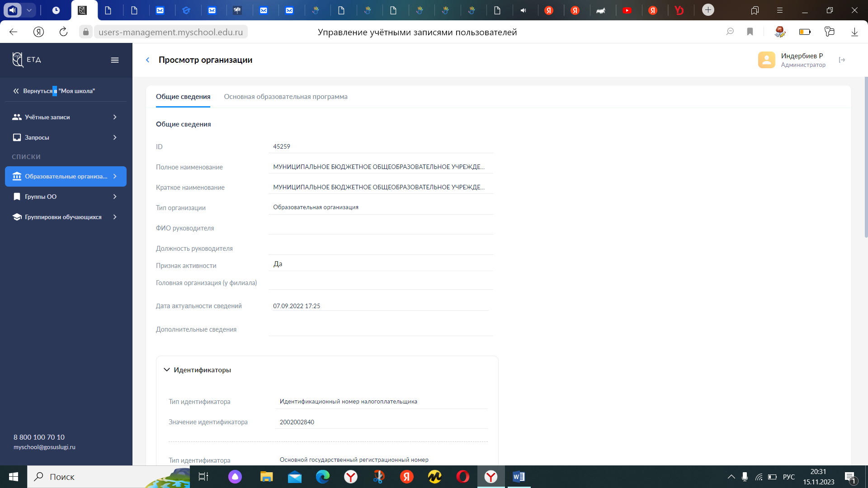This screenshot has height=488, width=868.
Task: Click the Полное наименование field value
Action: [379, 167]
